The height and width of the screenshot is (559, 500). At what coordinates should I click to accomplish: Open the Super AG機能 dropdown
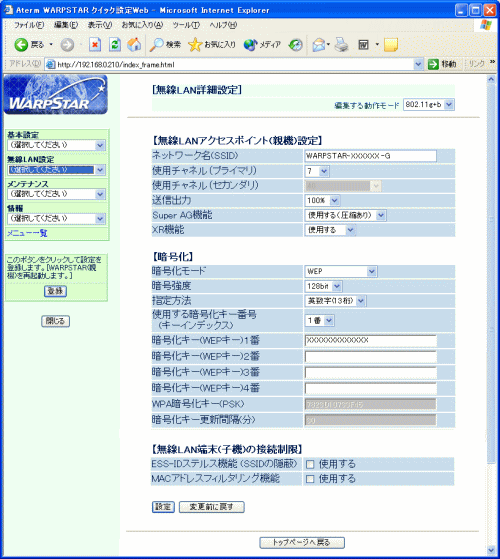[x=345, y=215]
